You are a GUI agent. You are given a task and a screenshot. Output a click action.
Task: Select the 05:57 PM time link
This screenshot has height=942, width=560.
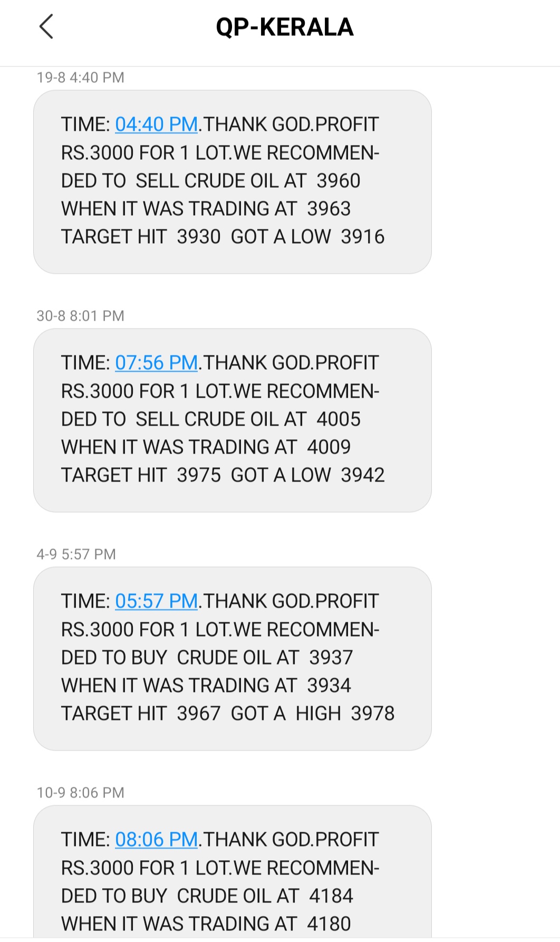click(x=156, y=601)
